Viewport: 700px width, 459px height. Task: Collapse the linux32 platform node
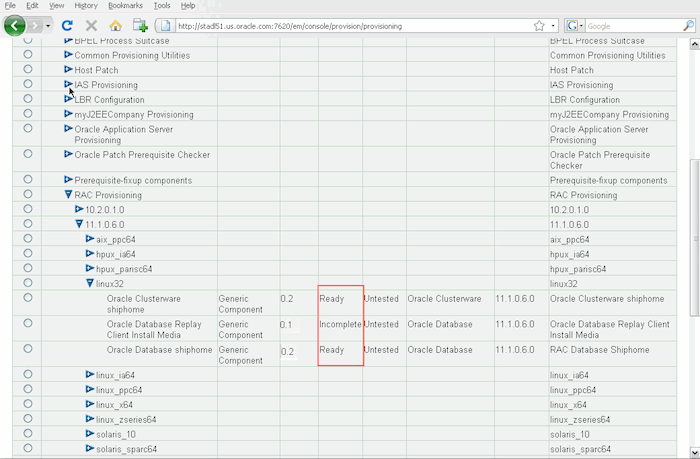coord(90,283)
